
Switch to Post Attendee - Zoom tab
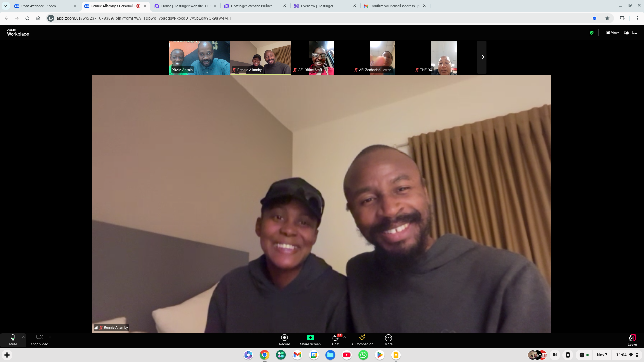pos(39,6)
